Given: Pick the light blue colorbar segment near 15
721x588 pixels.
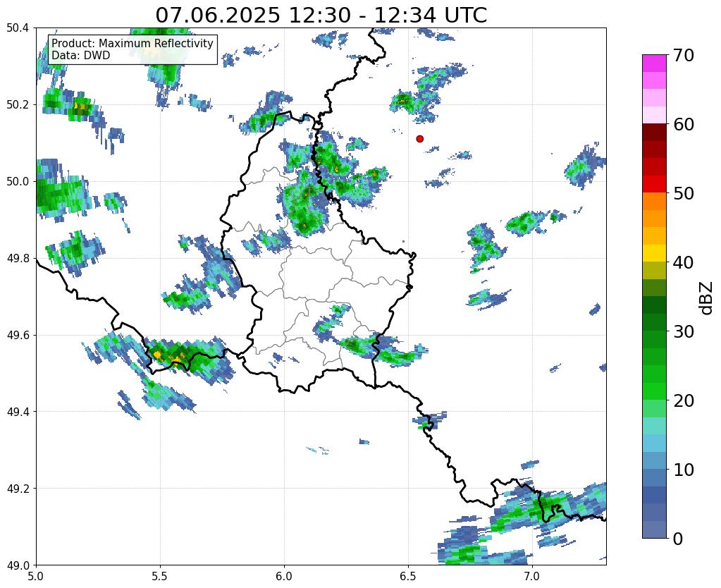Looking at the screenshot, I should pos(654,443).
